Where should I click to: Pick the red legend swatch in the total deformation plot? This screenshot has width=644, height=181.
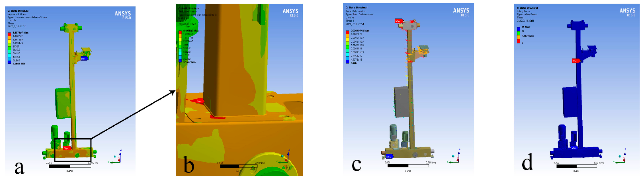[347, 32]
